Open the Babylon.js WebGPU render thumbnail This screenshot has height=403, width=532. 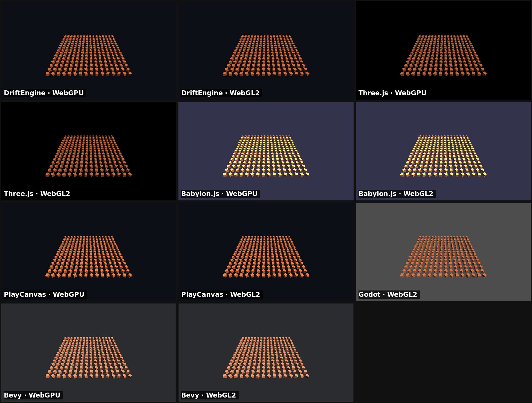point(266,151)
